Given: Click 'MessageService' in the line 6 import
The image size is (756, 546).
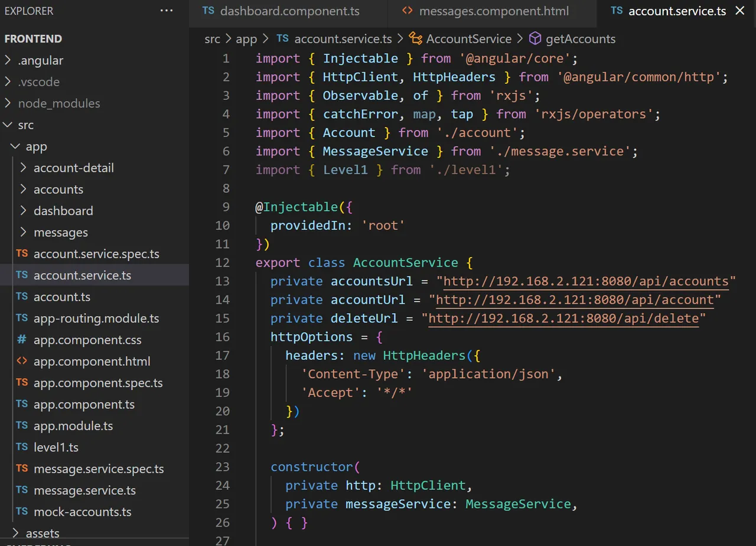Looking at the screenshot, I should (375, 151).
